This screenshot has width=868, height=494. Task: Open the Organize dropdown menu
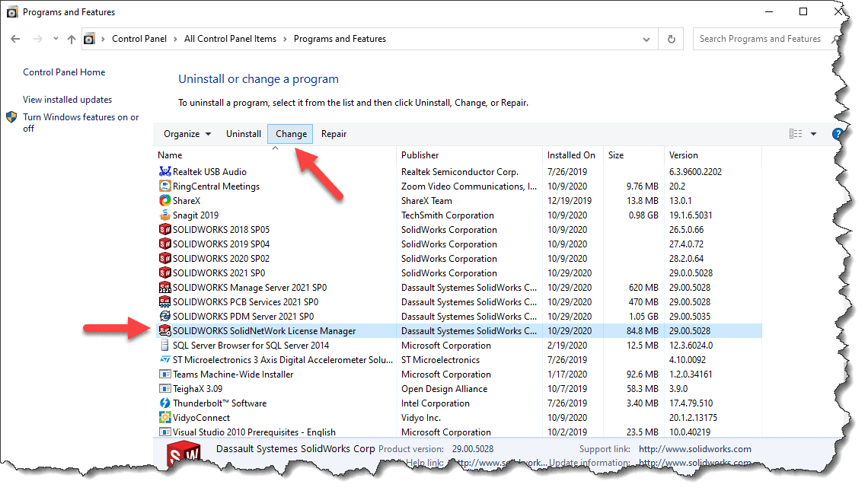coord(187,134)
